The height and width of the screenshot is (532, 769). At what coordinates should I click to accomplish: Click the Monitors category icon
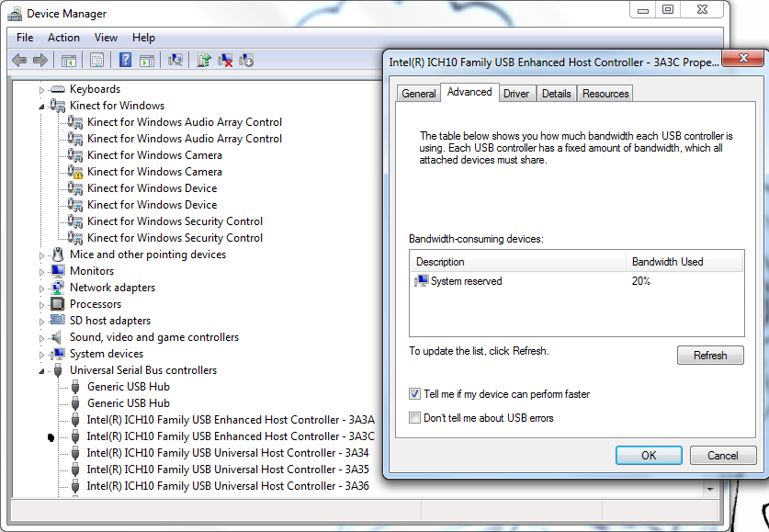tap(57, 271)
